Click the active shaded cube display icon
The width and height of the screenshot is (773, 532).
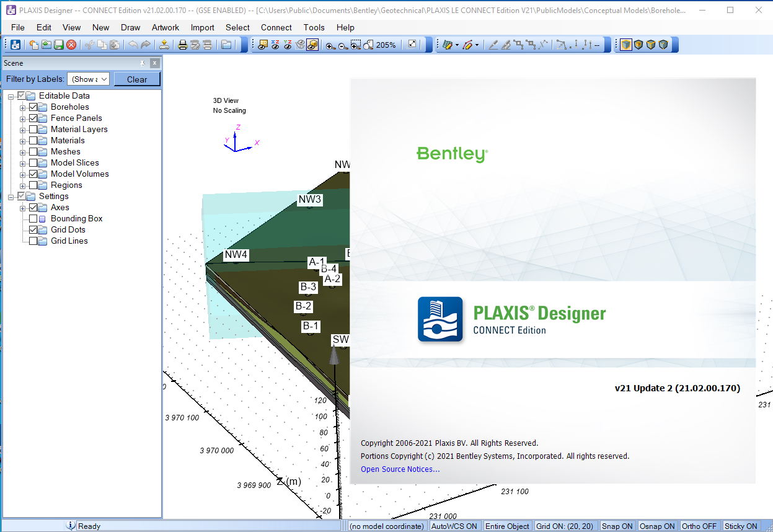tap(626, 45)
